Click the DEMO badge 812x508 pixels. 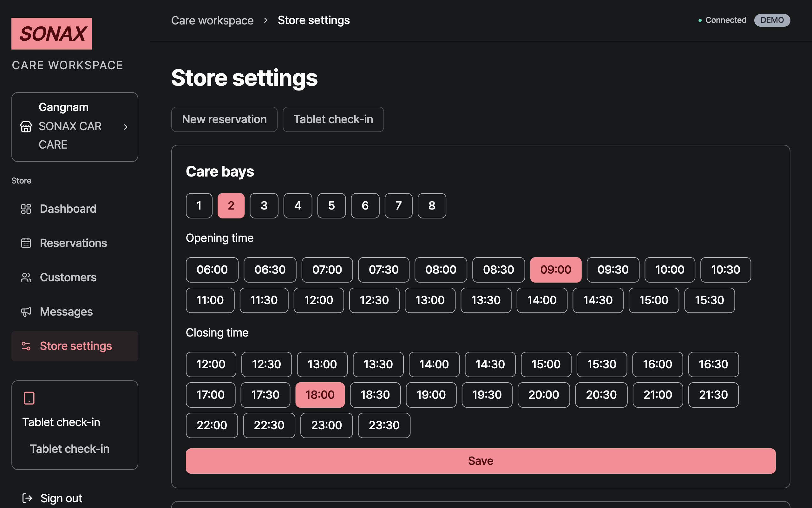772,20
